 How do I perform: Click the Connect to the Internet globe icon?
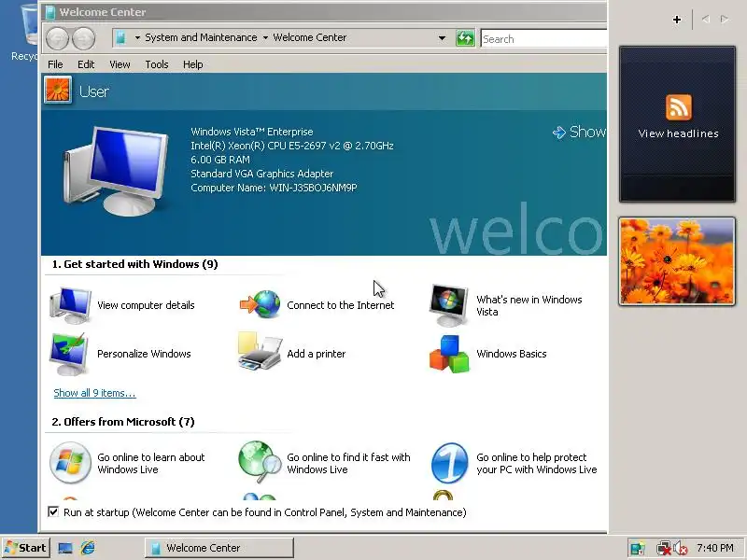tap(261, 304)
